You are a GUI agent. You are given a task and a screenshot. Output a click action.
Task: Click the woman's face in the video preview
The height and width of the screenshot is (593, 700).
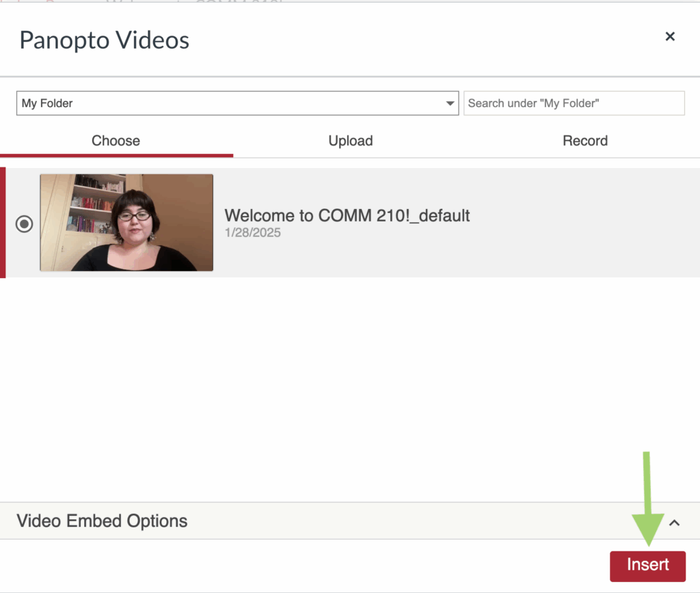(x=135, y=219)
